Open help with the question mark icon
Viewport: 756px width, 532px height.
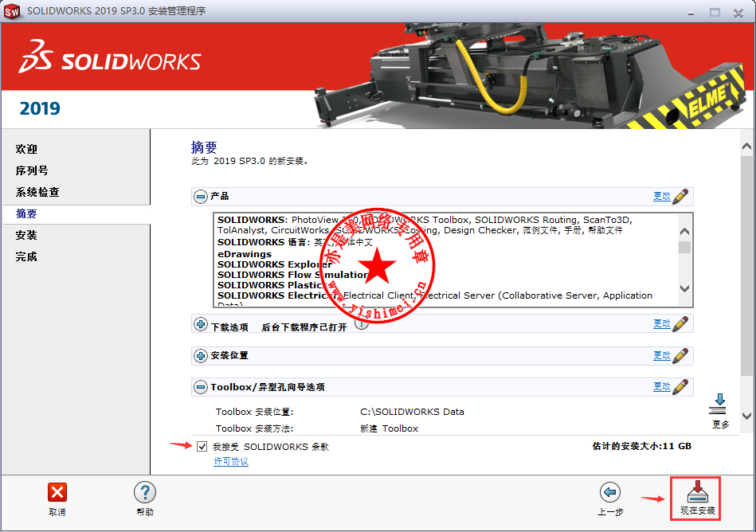(x=145, y=492)
